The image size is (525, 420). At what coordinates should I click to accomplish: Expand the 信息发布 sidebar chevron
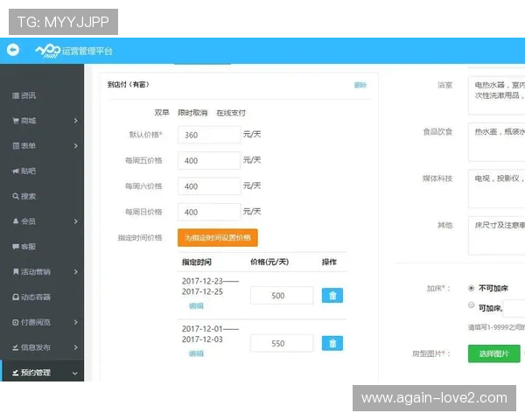coord(75,347)
